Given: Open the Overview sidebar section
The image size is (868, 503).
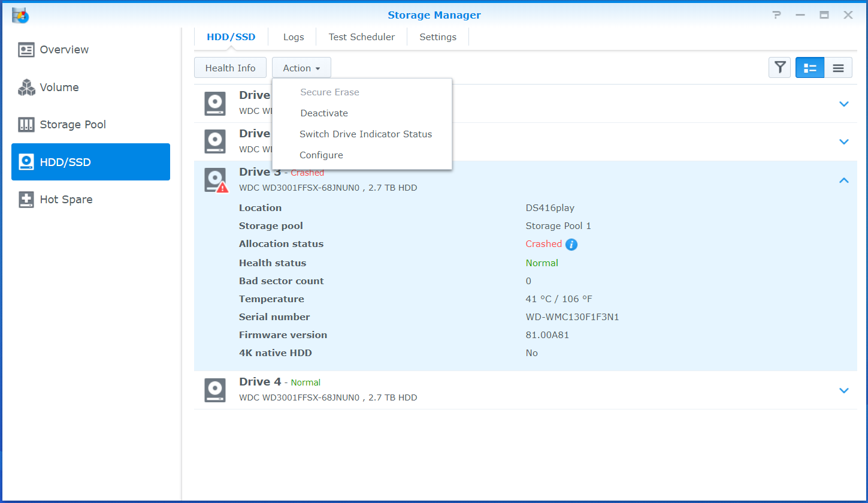Looking at the screenshot, I should pos(90,50).
